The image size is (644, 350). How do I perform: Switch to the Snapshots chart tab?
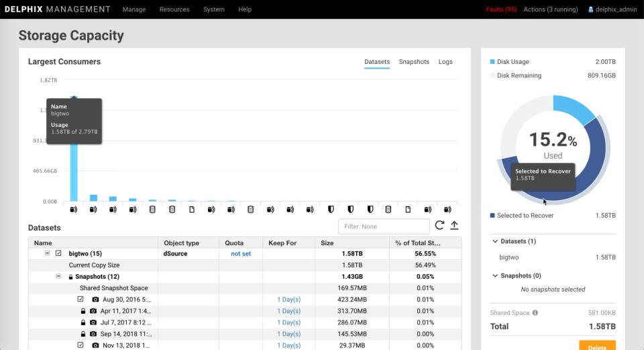[414, 62]
